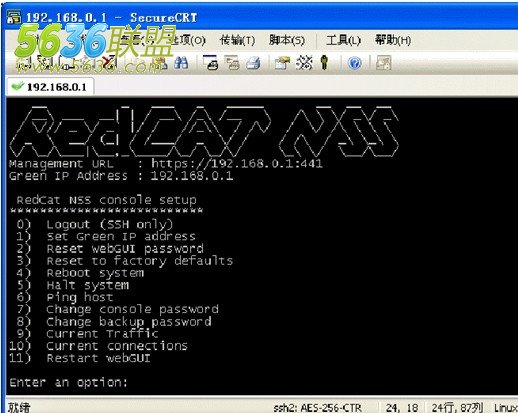
Task: Click the '7) Change console password' line
Action: pyautogui.click(x=117, y=310)
